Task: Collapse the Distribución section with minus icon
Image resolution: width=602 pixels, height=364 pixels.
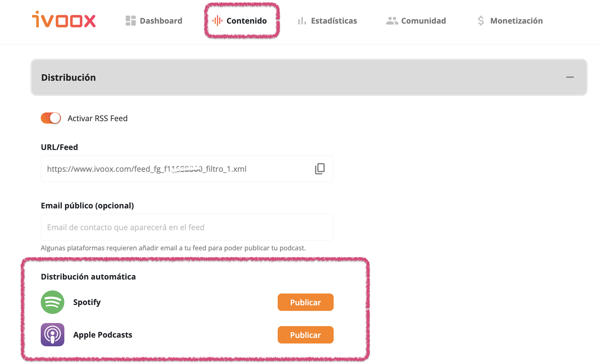Action: tap(570, 77)
